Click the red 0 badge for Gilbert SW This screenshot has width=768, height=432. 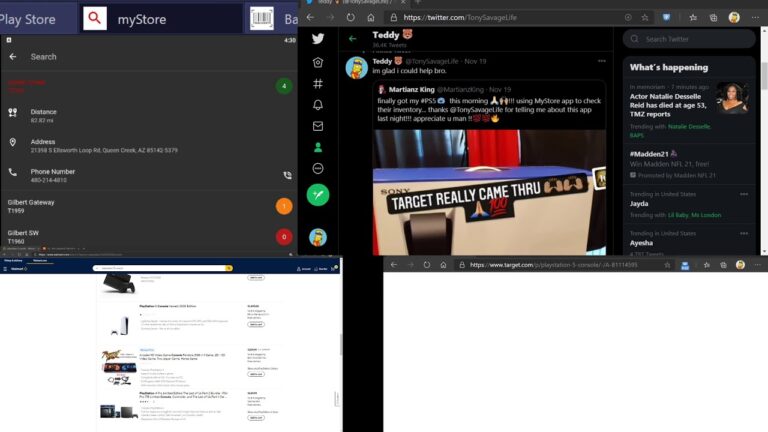[x=284, y=237]
